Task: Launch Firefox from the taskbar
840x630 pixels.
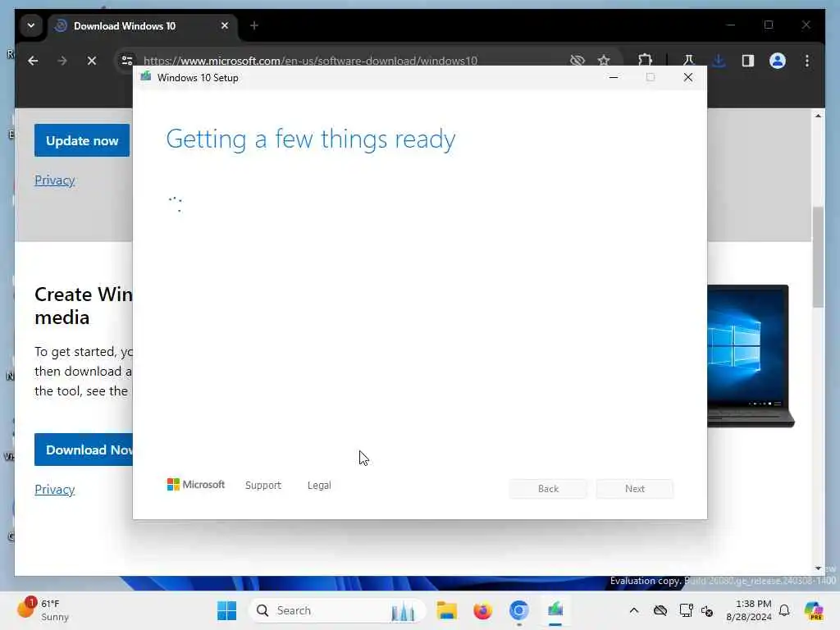Action: 482,610
